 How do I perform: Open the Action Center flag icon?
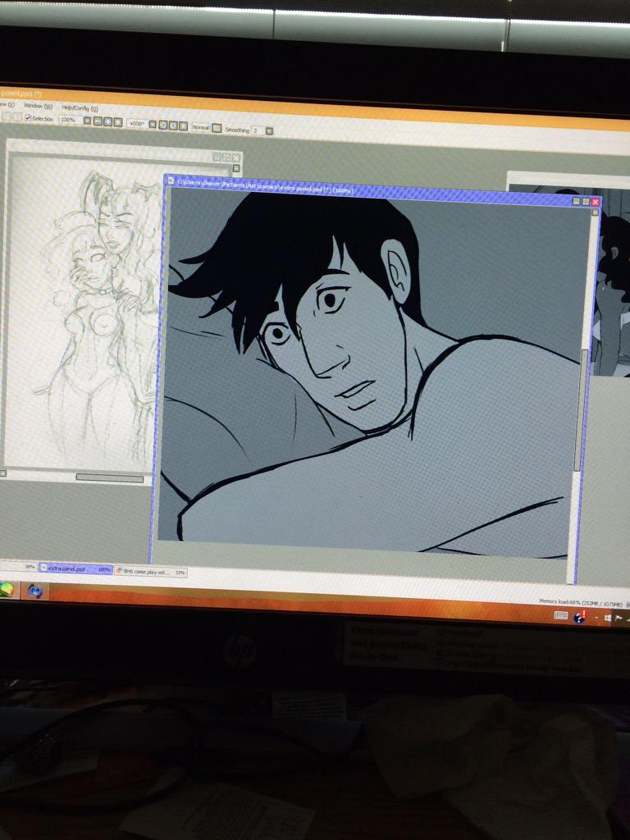point(619,619)
